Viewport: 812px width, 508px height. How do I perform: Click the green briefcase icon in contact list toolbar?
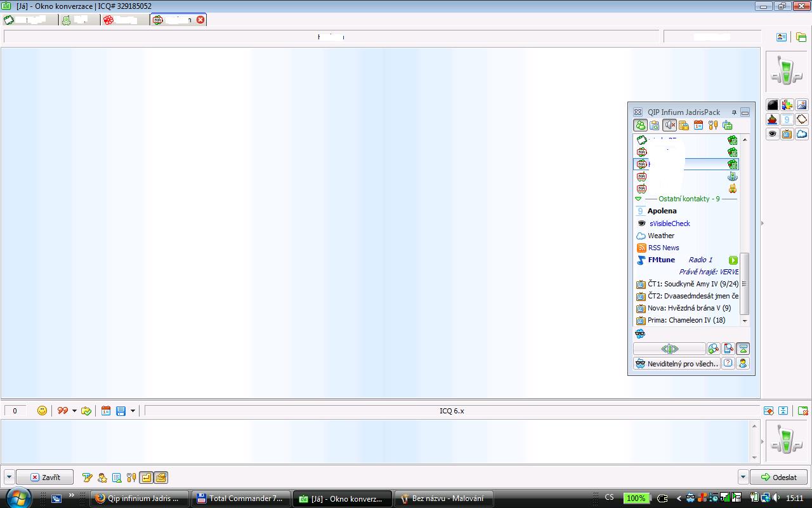[x=728, y=126]
